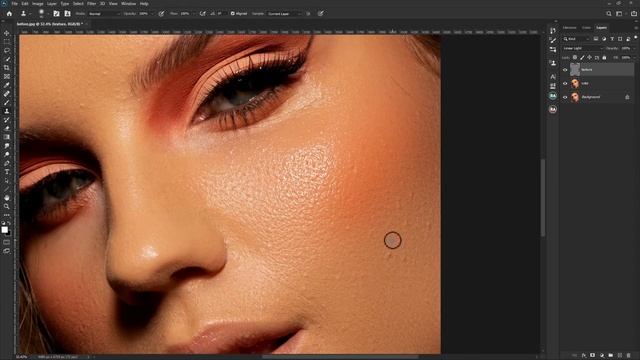Screen dimensions: 640x360
Task: Create new adjustment layer button
Action: tap(602, 356)
